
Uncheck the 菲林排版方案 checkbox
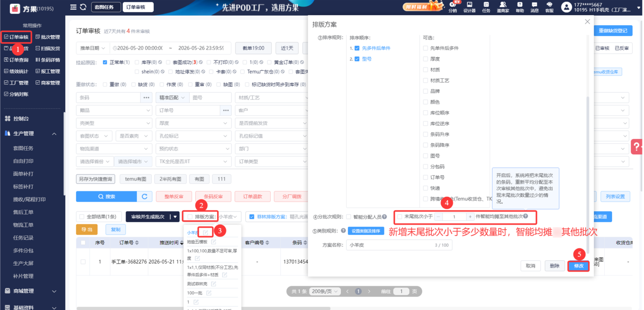252,217
